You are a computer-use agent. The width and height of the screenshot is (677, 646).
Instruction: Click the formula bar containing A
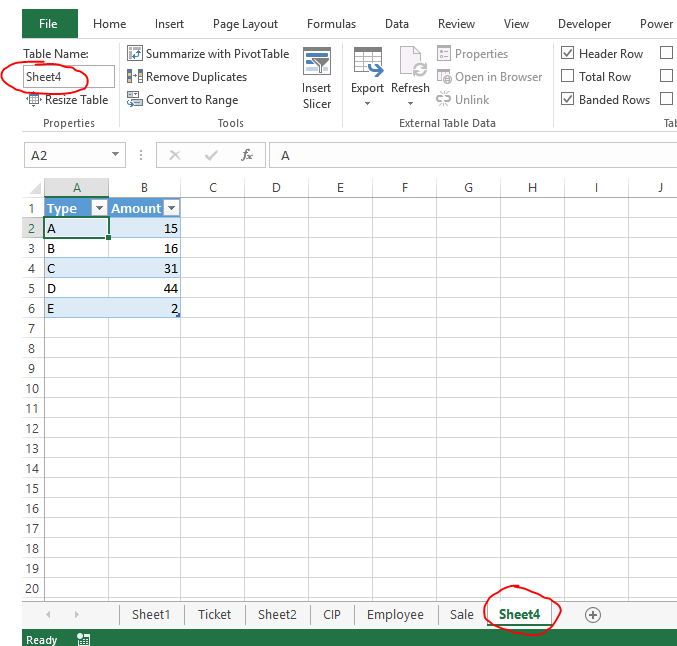473,155
